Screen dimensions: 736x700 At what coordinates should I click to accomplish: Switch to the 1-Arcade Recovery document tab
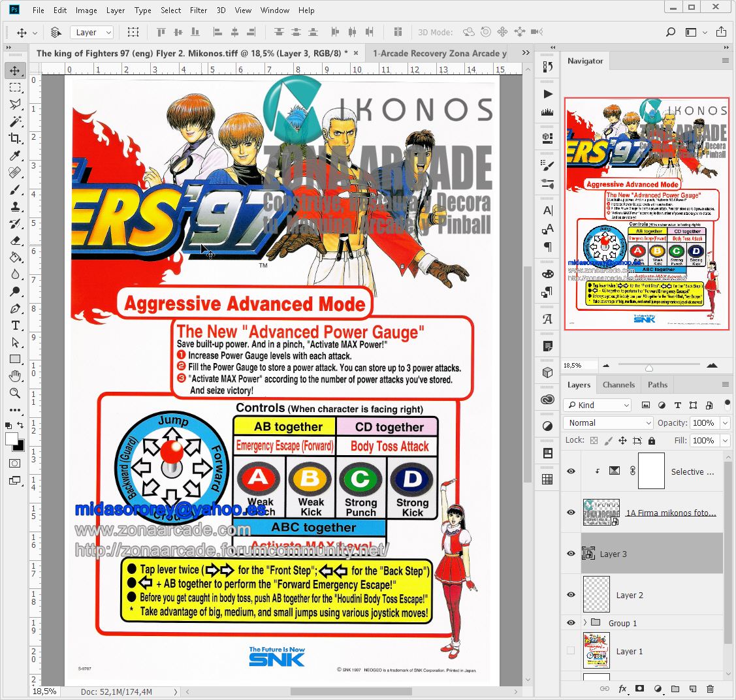[440, 54]
